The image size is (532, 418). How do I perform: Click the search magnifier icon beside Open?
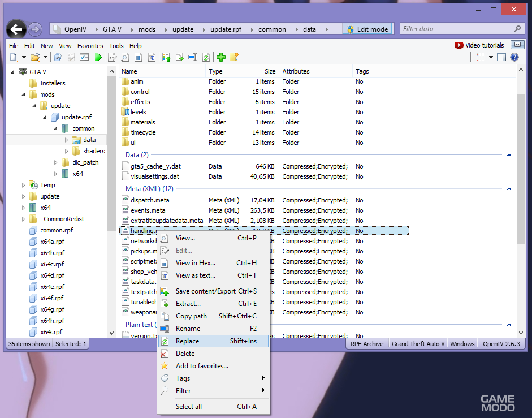(58, 57)
